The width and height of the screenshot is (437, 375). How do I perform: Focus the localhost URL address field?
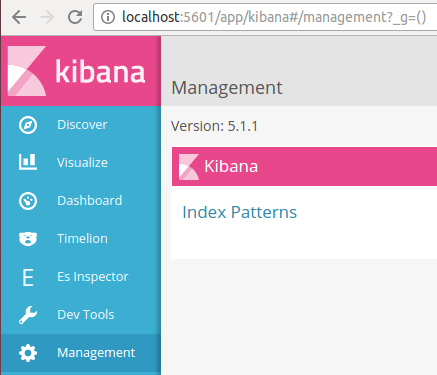[265, 17]
